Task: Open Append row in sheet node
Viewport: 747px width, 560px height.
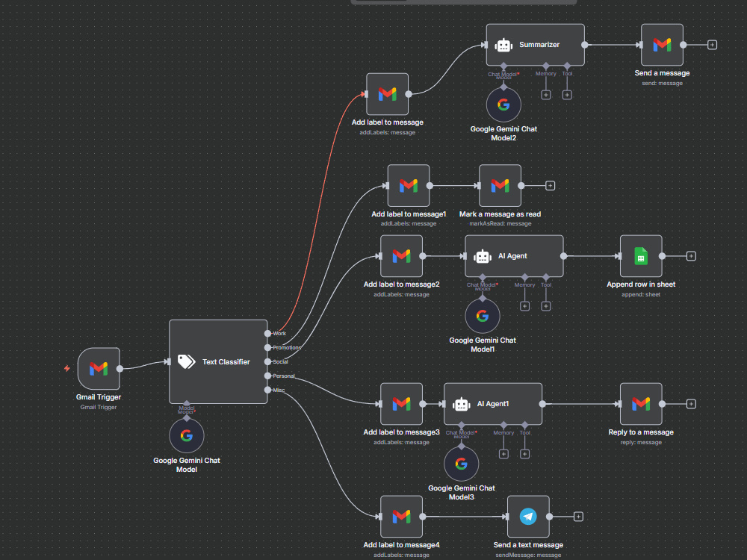Action: click(641, 255)
